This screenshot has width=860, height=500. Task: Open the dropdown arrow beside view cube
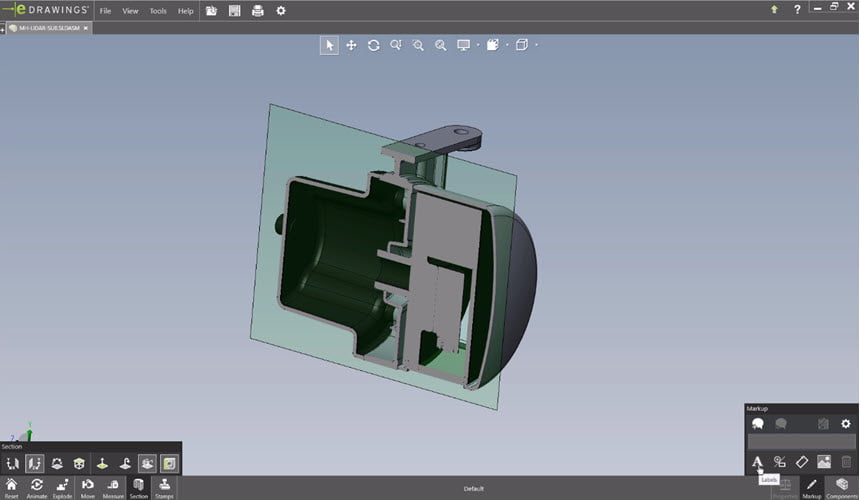click(x=536, y=45)
